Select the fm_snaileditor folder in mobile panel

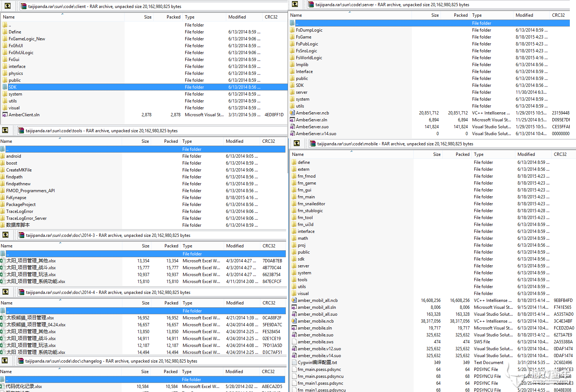pos(311,204)
